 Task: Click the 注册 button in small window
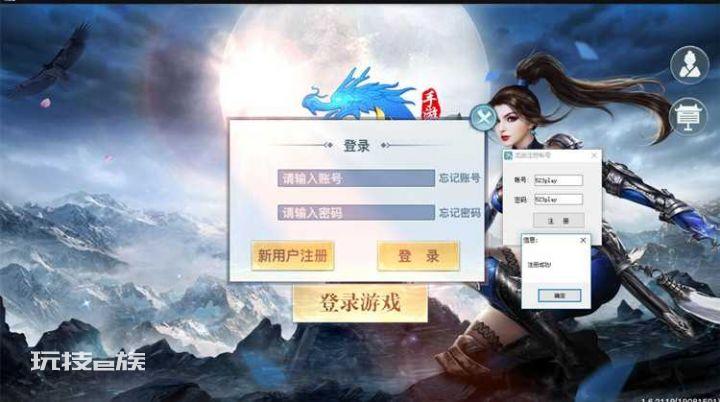point(558,221)
